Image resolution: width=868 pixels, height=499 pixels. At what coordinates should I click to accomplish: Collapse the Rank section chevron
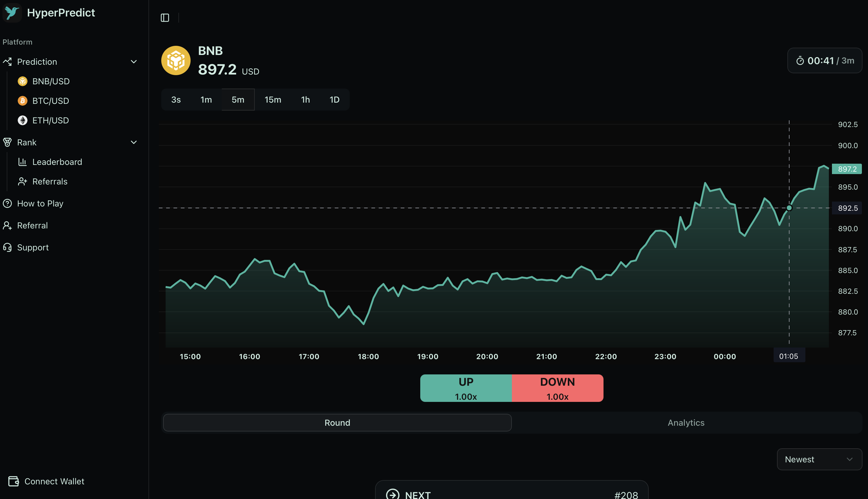tap(134, 142)
